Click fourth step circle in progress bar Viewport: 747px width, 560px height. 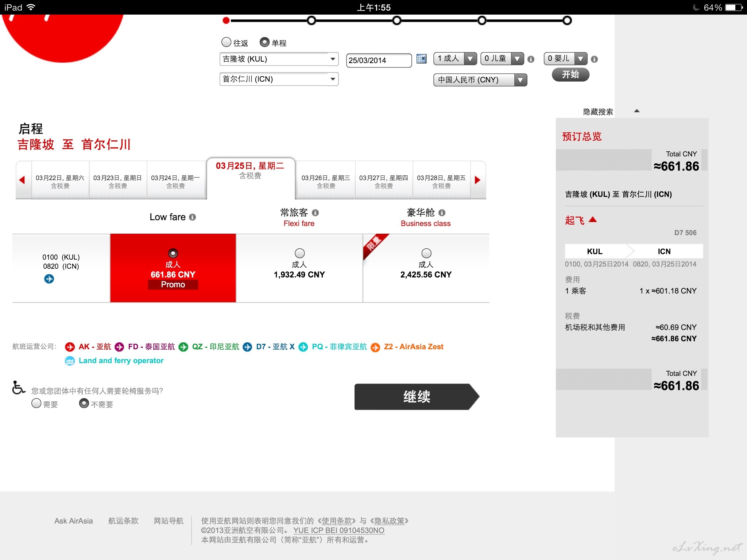[482, 20]
